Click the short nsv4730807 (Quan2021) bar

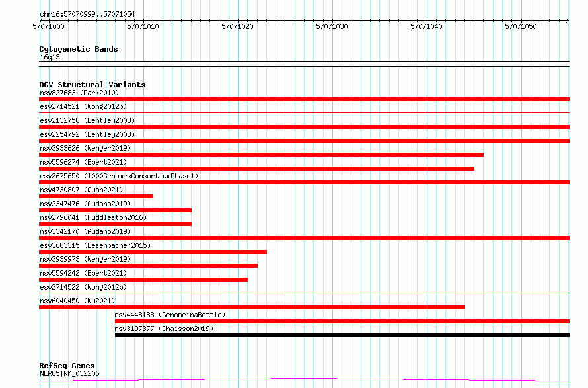click(96, 196)
